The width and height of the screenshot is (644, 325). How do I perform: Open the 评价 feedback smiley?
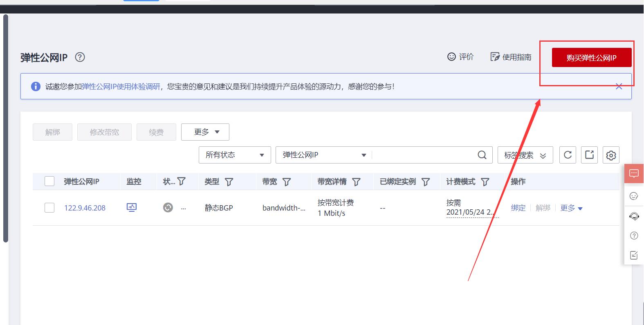(x=460, y=57)
